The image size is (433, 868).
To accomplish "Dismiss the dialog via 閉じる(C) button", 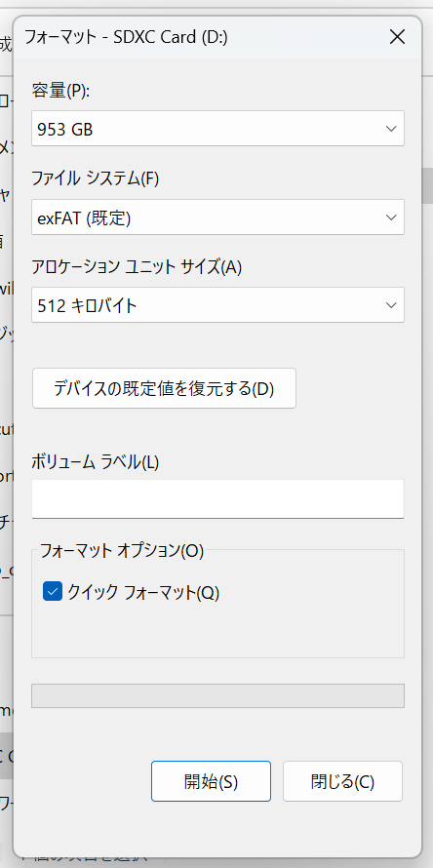I will point(342,781).
